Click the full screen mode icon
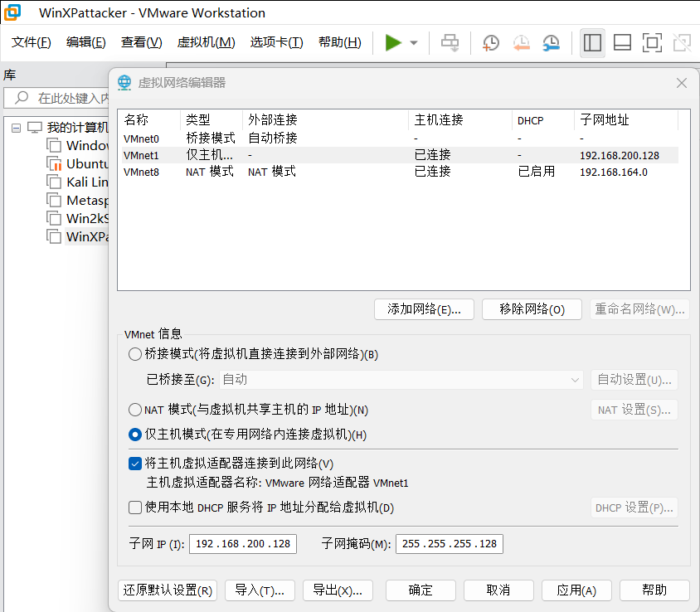 coord(652,43)
